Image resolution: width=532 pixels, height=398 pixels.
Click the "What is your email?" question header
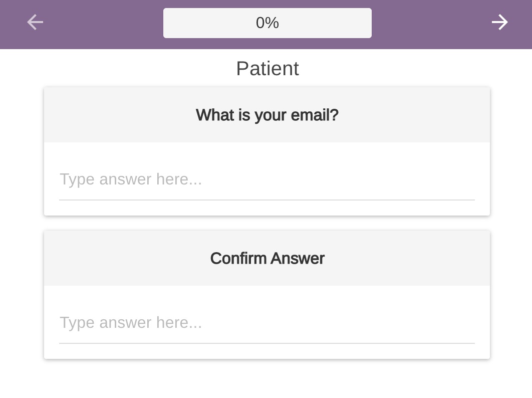267,115
